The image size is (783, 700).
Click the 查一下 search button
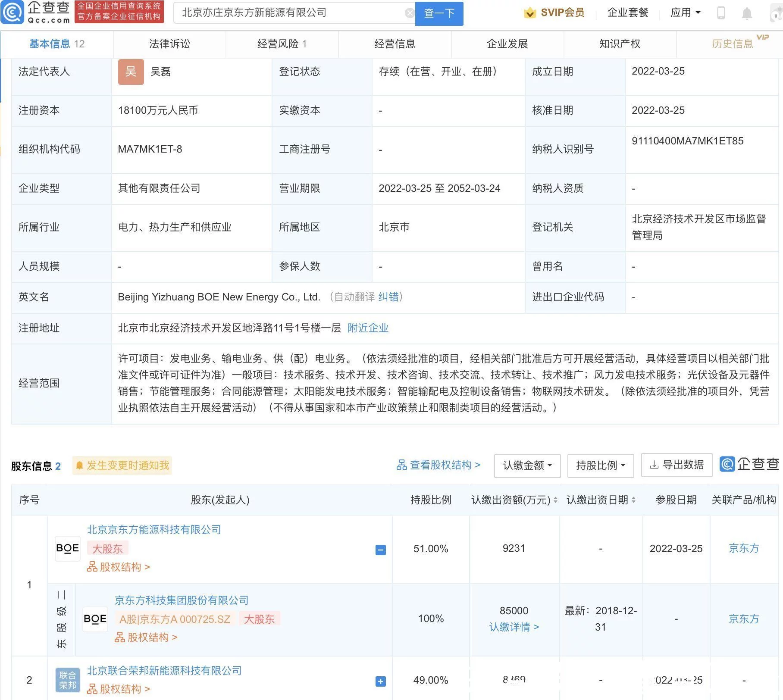tap(439, 13)
